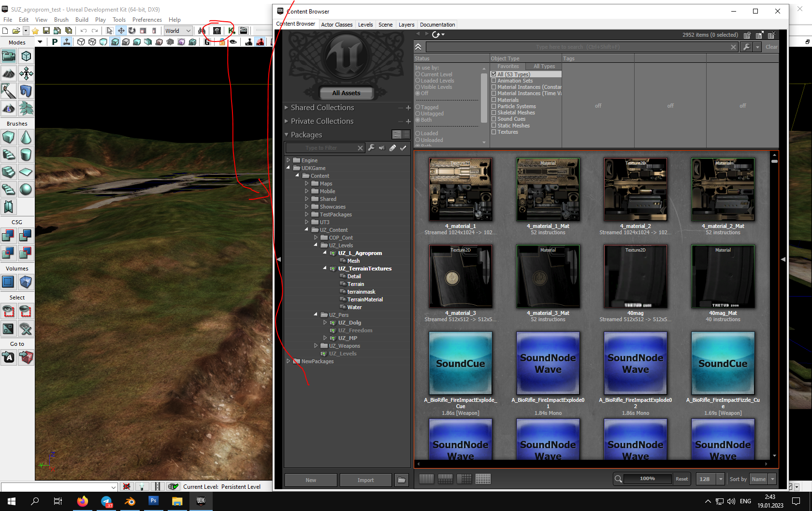The width and height of the screenshot is (812, 511).
Task: Activate Terrain editing mode icon
Action: tap(9, 73)
